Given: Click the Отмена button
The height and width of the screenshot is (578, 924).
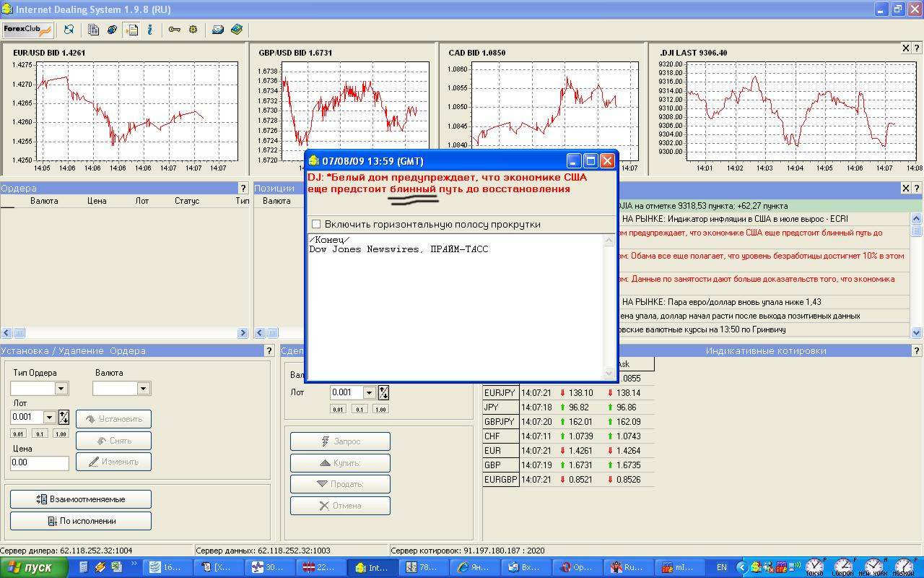Looking at the screenshot, I should click(x=340, y=506).
